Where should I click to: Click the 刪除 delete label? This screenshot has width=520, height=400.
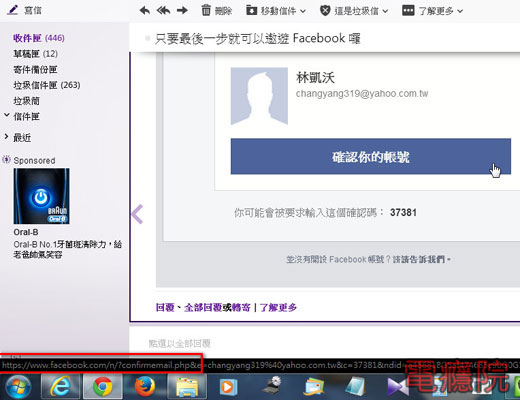point(223,11)
